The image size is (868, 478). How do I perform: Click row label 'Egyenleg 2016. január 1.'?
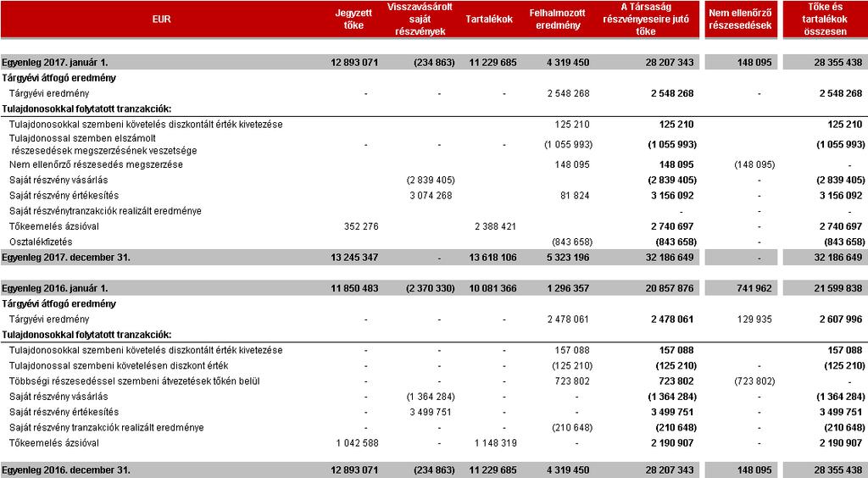(x=54, y=288)
